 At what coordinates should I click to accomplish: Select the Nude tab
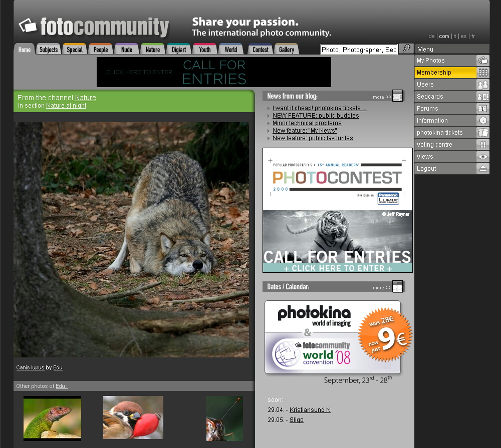click(127, 50)
